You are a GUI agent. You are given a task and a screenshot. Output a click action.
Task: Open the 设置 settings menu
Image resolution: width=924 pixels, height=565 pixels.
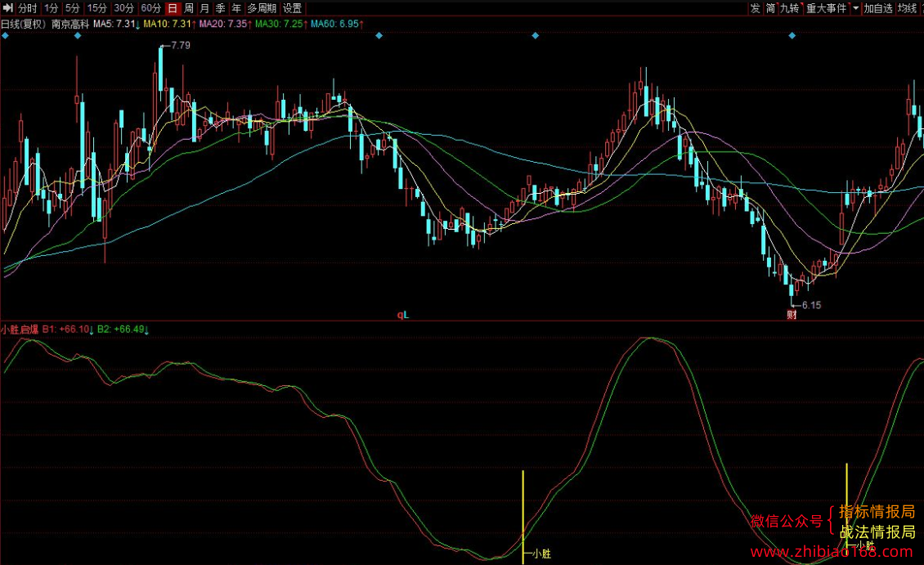[292, 8]
